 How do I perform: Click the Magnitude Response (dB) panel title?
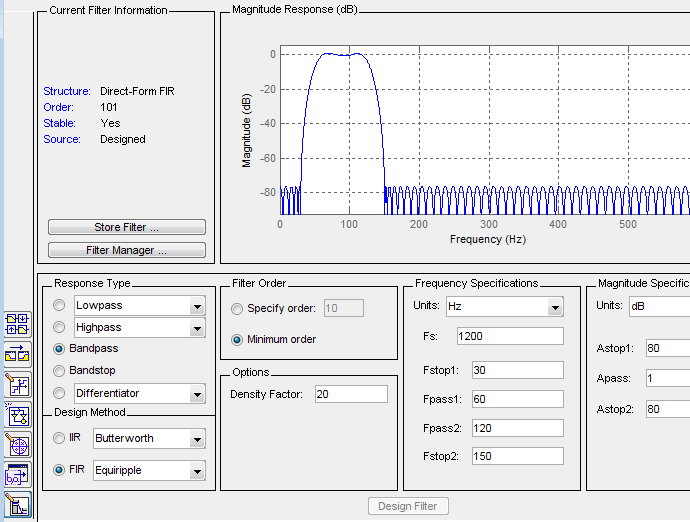click(295, 9)
